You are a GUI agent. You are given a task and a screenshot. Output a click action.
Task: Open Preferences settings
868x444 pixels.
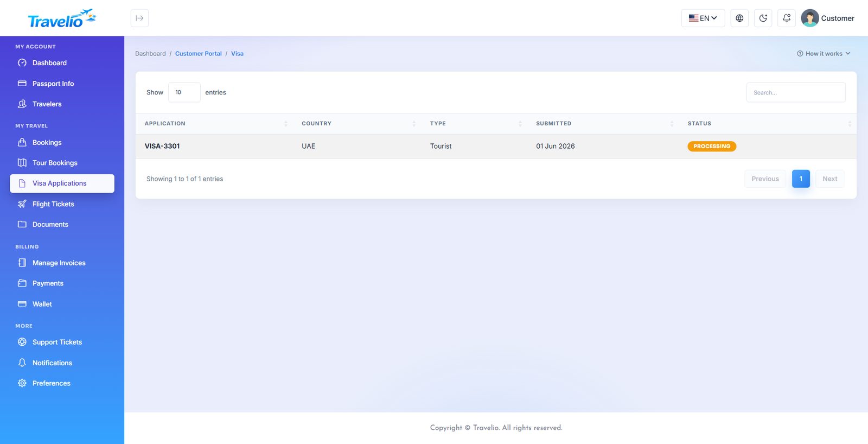(62, 383)
